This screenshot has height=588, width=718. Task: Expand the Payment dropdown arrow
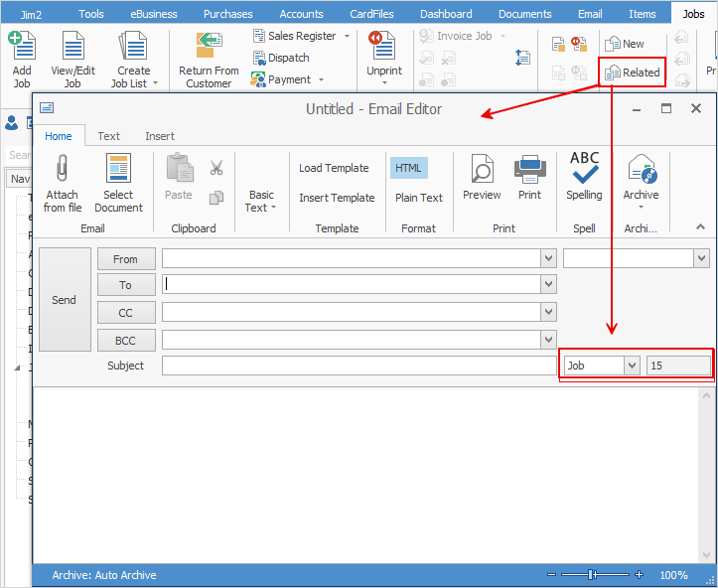pos(321,79)
